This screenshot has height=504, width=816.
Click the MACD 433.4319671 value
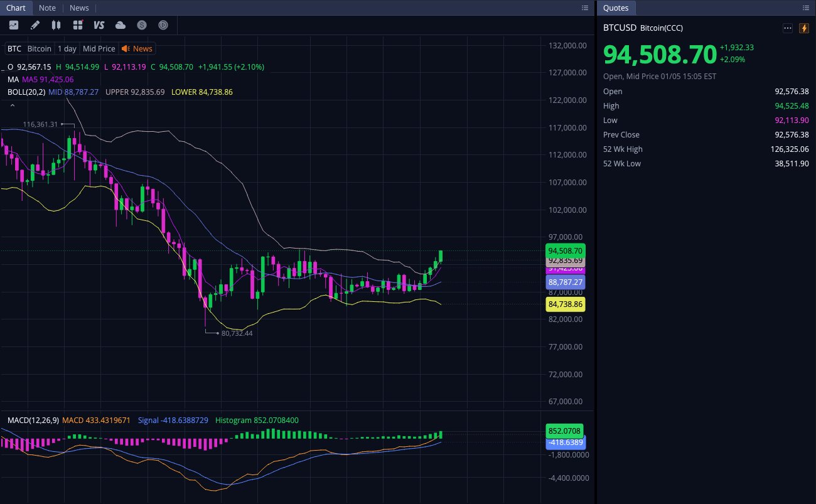96,420
